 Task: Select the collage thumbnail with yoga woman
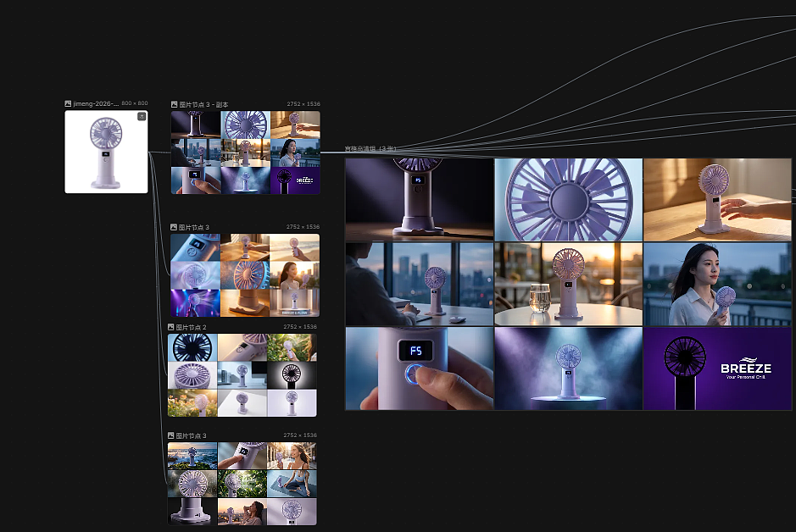tap(242, 484)
